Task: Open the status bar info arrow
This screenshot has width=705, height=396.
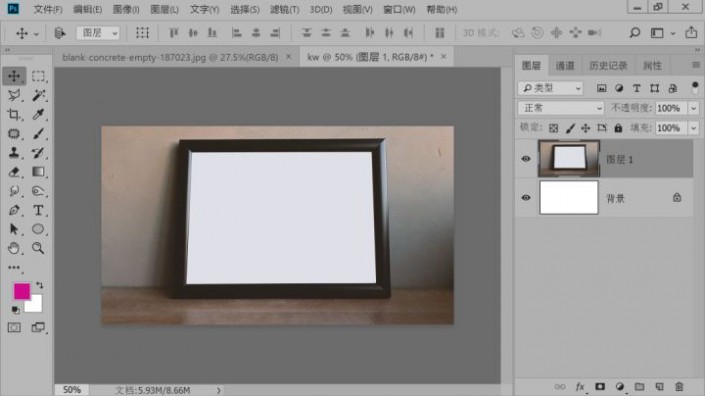Action: pyautogui.click(x=219, y=390)
